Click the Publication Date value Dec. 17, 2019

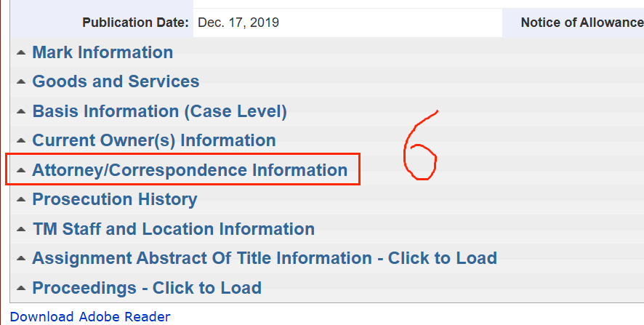tap(238, 23)
